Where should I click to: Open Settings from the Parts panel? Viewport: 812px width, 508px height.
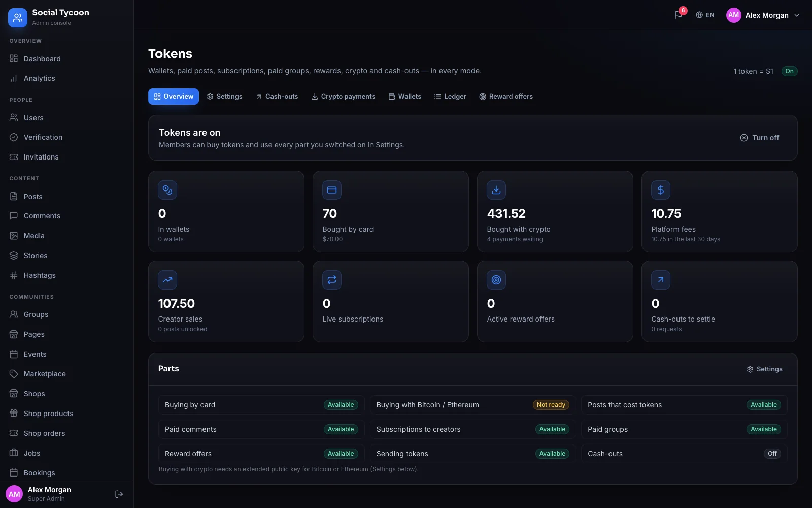pos(764,369)
